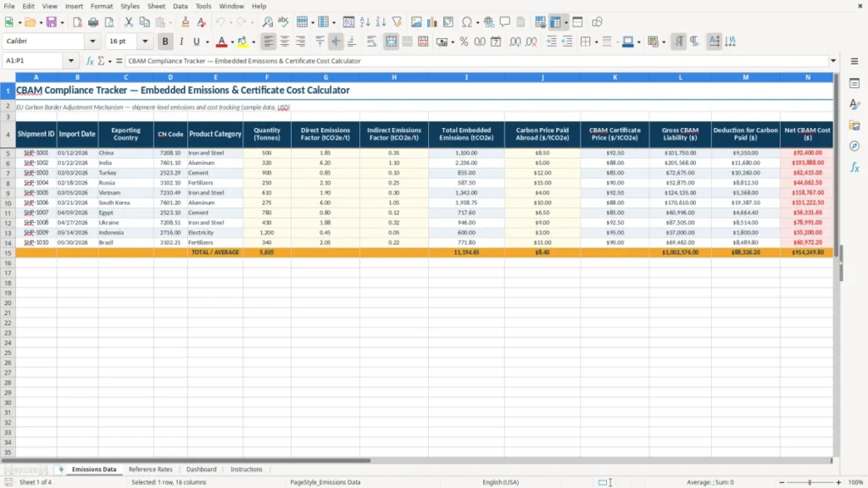Open Function Wizard fx icon
Image resolution: width=868 pixels, height=488 pixels.
point(90,61)
